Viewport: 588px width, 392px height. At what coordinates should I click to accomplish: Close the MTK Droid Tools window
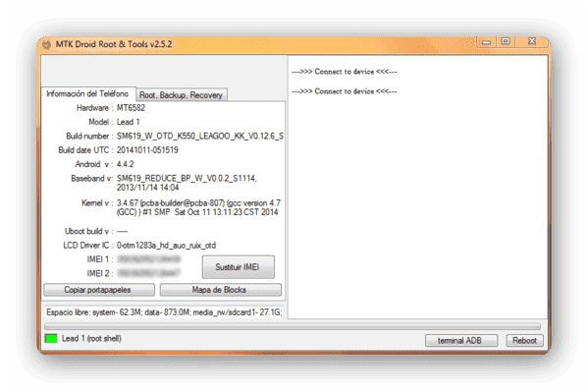tap(532, 41)
